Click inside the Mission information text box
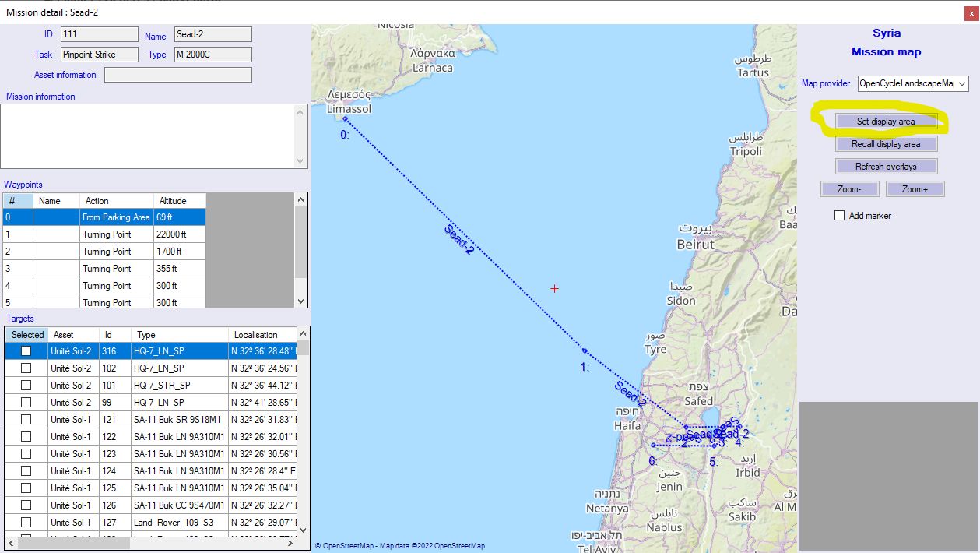980x553 pixels. tap(148, 136)
